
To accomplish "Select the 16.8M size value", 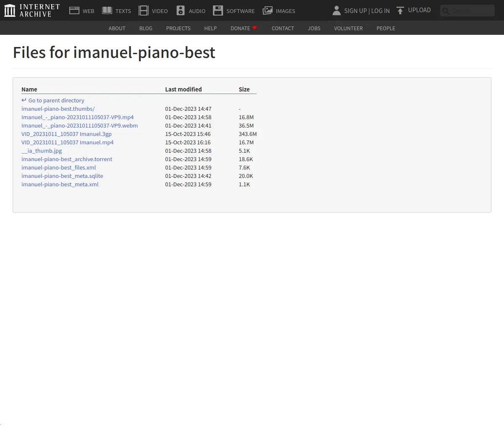I will tap(246, 117).
